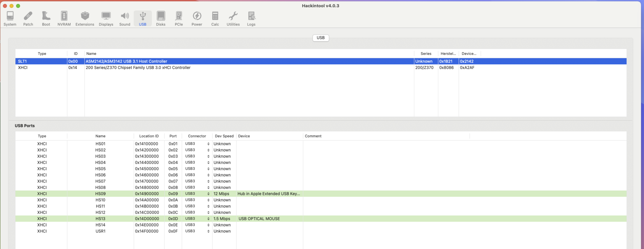The height and width of the screenshot is (249, 644).
Task: Sort ports by Dev Speed column
Action: point(224,136)
